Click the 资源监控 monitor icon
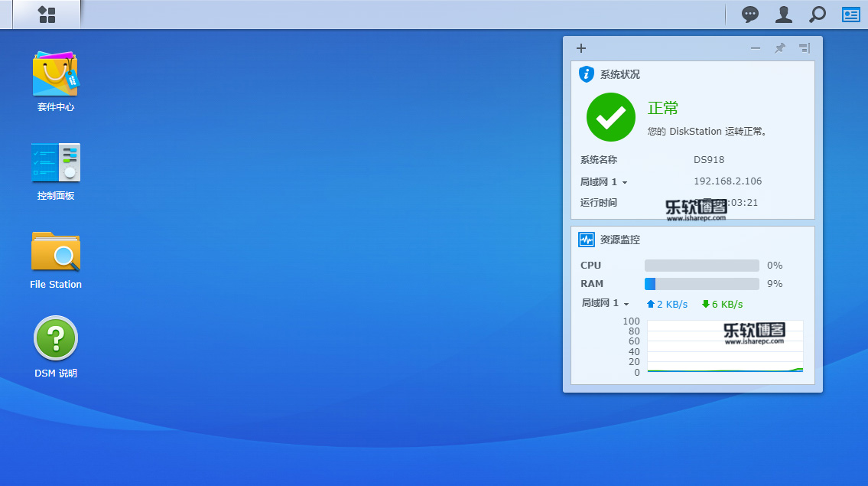This screenshot has height=486, width=868. tap(587, 240)
